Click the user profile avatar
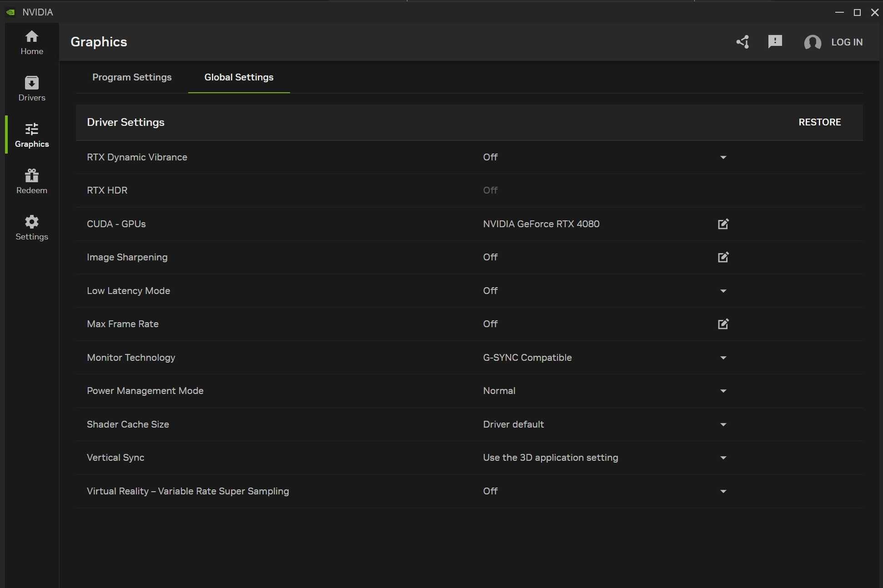The image size is (883, 588). [813, 42]
